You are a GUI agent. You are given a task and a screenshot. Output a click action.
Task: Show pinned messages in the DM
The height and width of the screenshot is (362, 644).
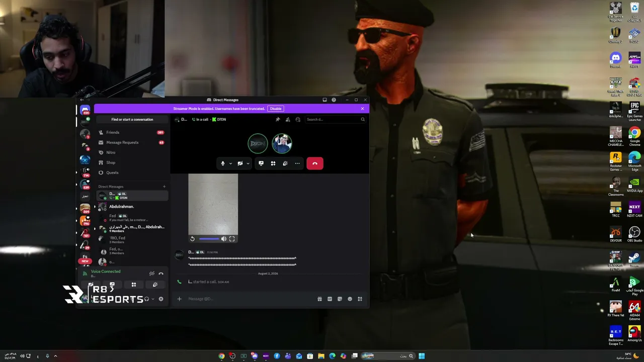(x=278, y=120)
